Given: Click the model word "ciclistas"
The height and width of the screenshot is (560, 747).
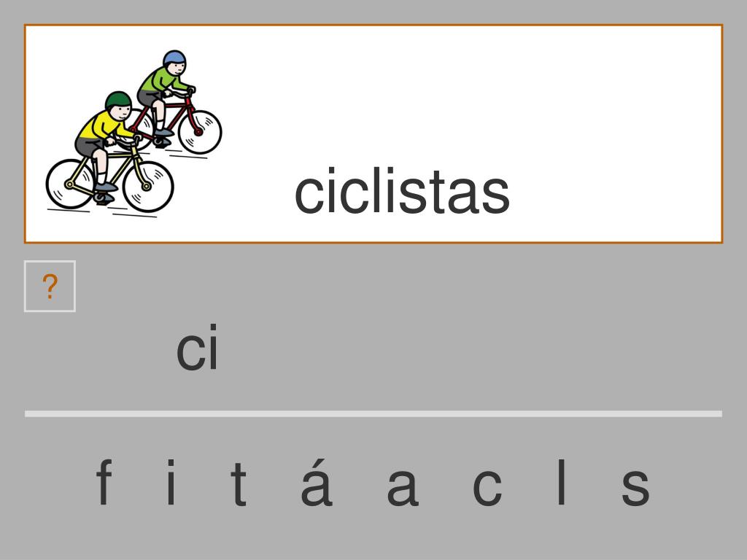Looking at the screenshot, I should click(x=402, y=192).
